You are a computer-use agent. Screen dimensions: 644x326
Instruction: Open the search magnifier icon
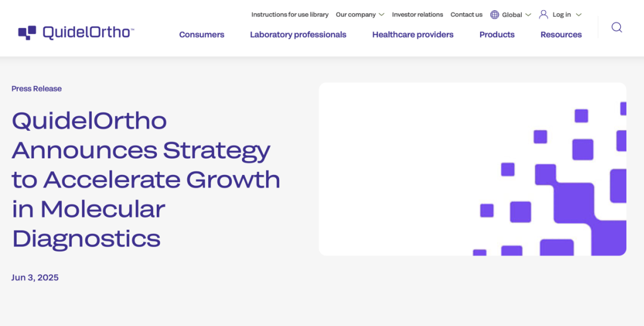(x=617, y=27)
